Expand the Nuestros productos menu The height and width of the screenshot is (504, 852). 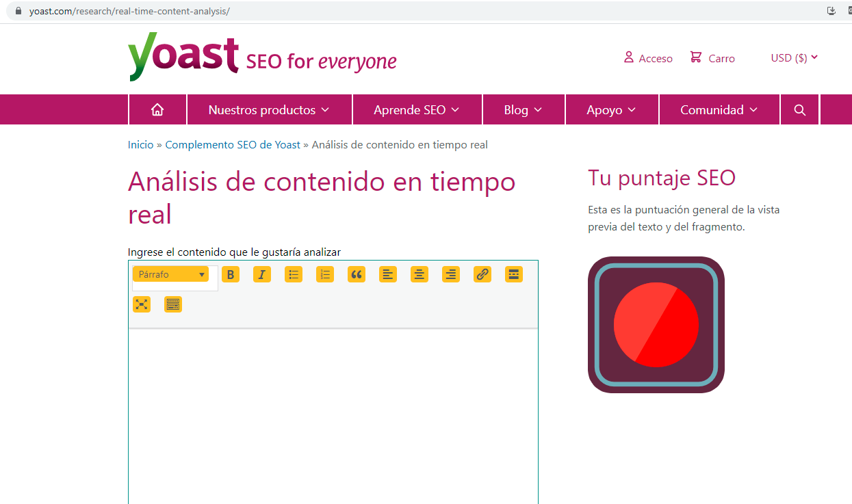pos(269,109)
